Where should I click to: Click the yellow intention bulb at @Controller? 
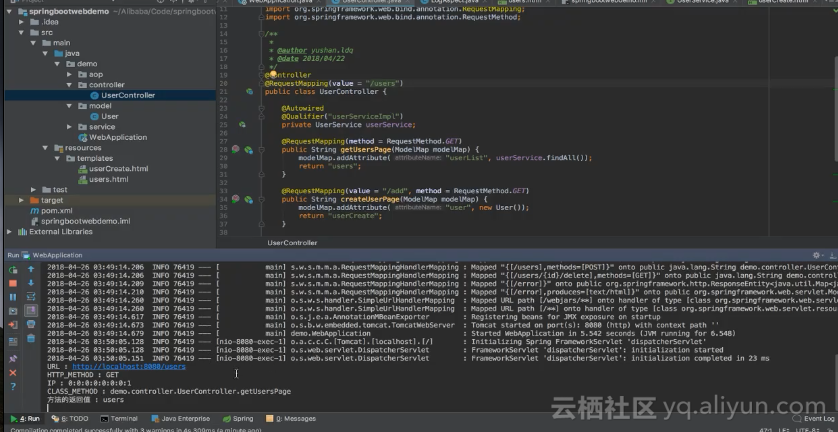273,74
